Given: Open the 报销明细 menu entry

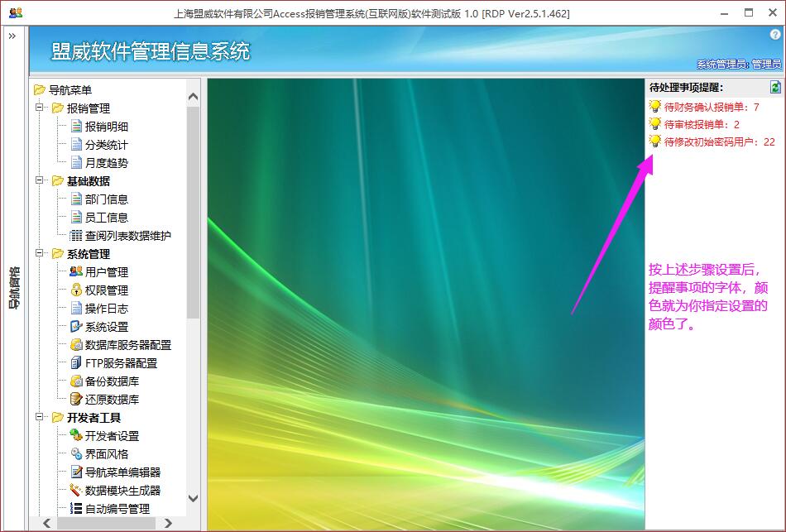Looking at the screenshot, I should [x=107, y=127].
